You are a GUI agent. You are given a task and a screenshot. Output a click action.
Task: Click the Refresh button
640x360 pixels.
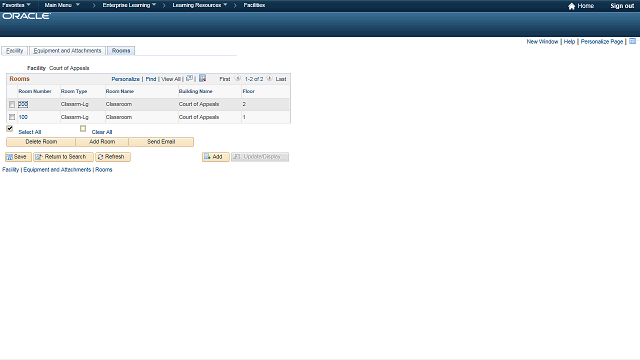point(113,157)
